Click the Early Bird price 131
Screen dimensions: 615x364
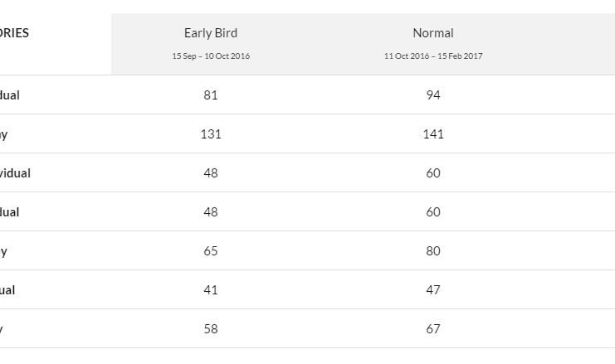[x=211, y=134]
